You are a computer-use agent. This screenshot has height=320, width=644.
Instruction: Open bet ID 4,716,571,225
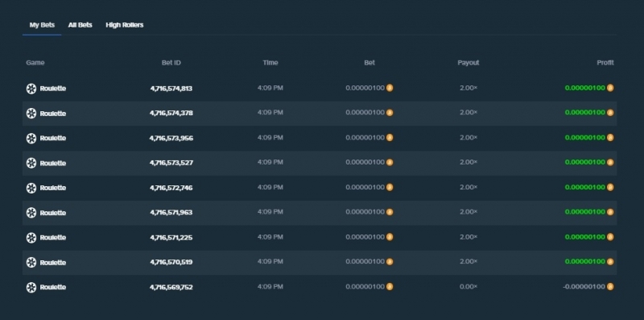(171, 238)
